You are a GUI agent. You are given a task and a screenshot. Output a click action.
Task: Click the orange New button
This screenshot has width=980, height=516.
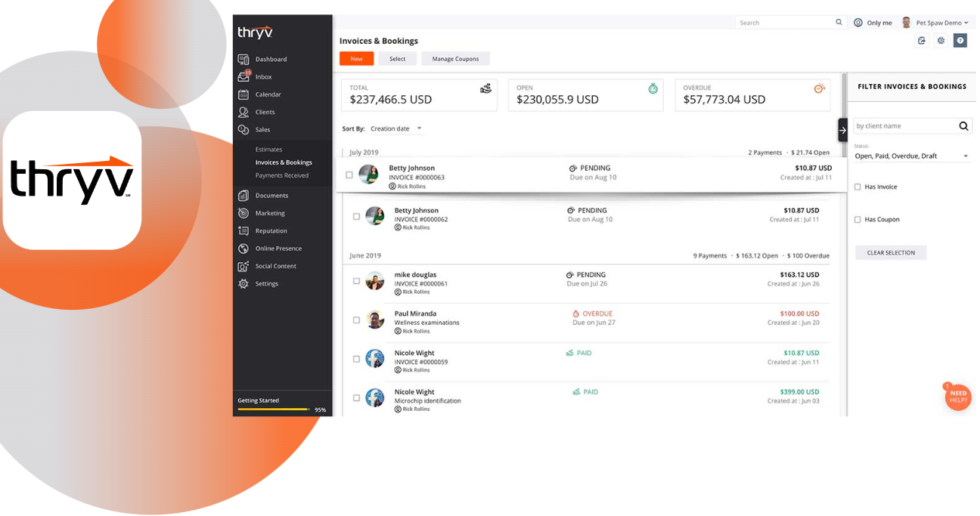pos(356,59)
